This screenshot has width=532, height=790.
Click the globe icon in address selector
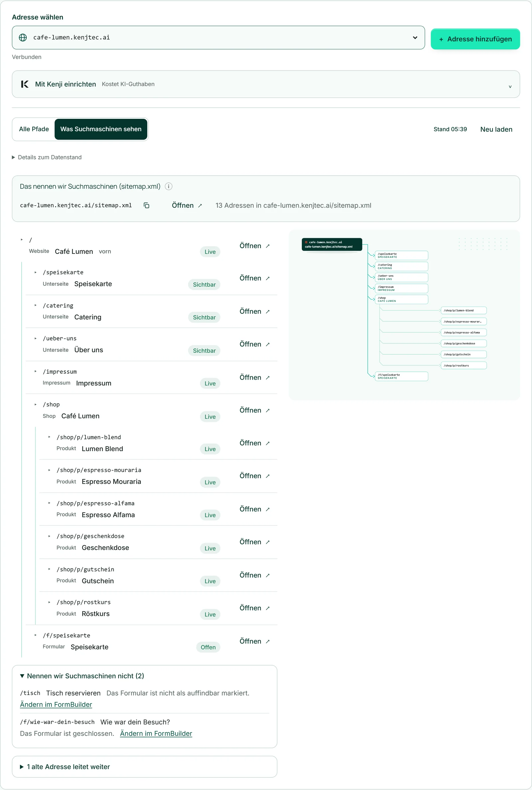23,37
